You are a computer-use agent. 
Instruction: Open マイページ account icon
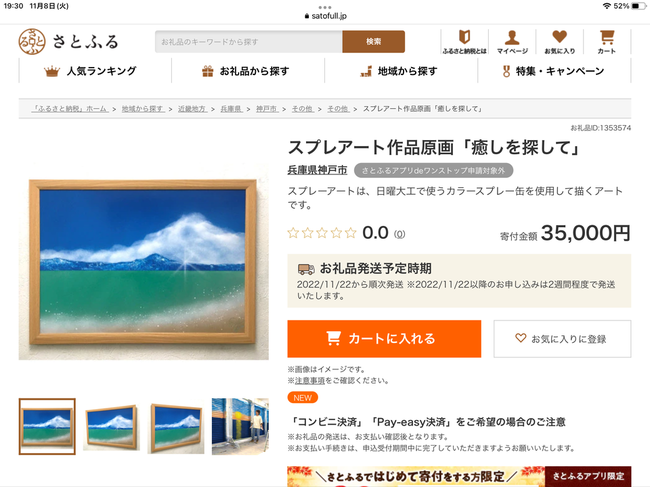[512, 41]
